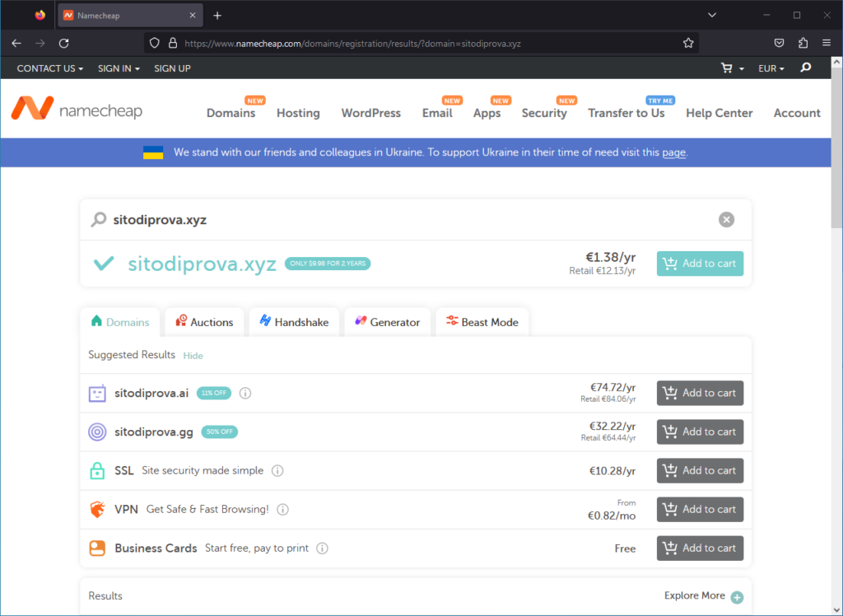This screenshot has height=616, width=843.
Task: Expand the SIGN IN dropdown
Action: 119,68
